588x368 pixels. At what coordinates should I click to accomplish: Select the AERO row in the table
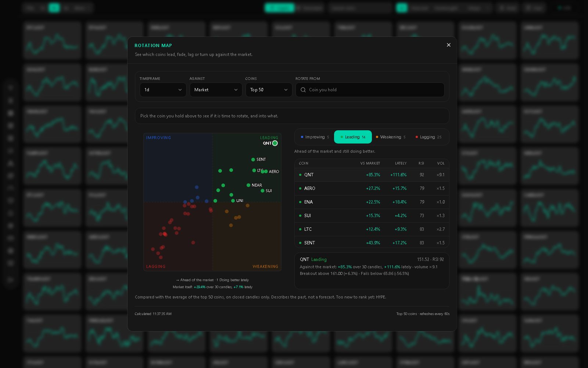pos(372,188)
